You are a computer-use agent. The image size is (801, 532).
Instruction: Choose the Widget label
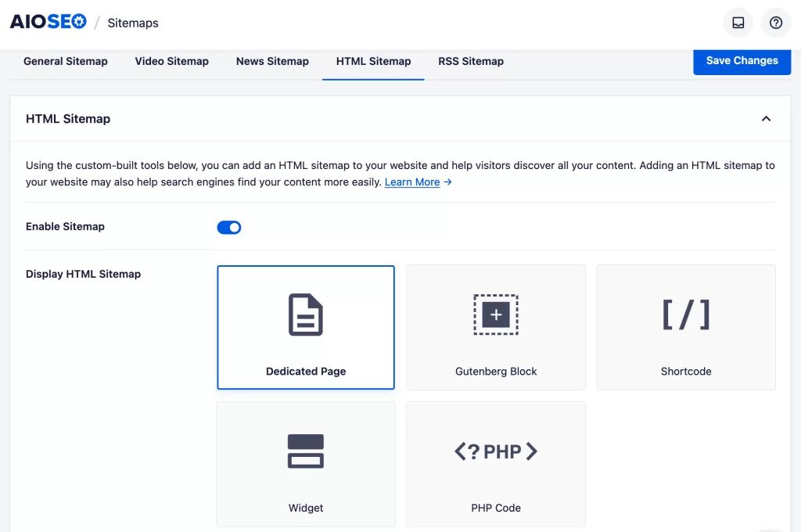(x=306, y=508)
